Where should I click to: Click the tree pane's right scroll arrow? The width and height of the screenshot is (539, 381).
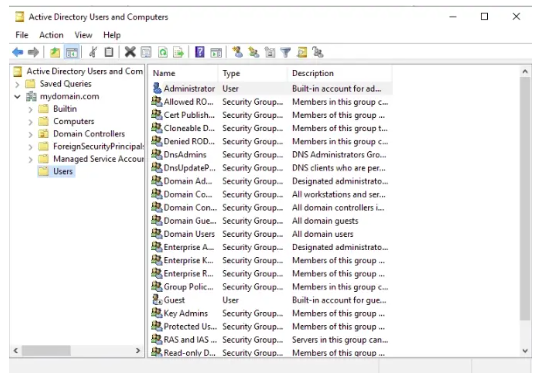point(138,350)
